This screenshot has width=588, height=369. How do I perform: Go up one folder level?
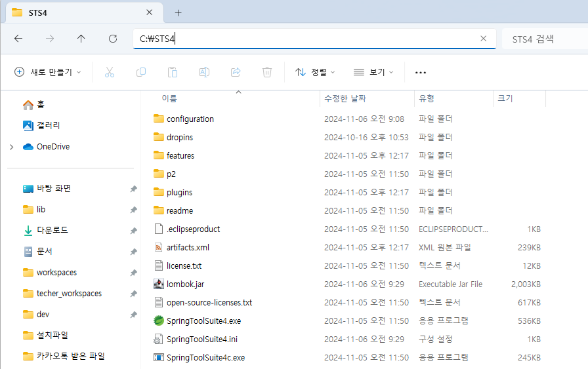coord(81,39)
